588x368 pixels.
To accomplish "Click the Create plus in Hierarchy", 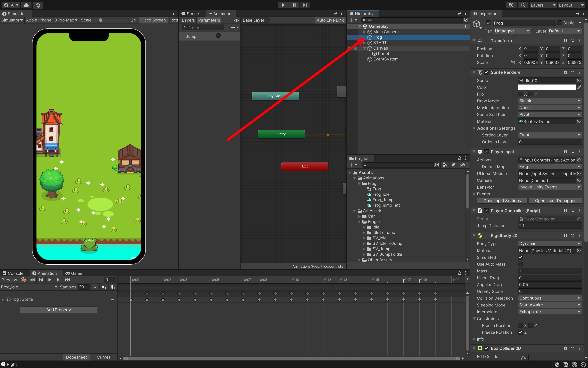I will click(x=353, y=20).
